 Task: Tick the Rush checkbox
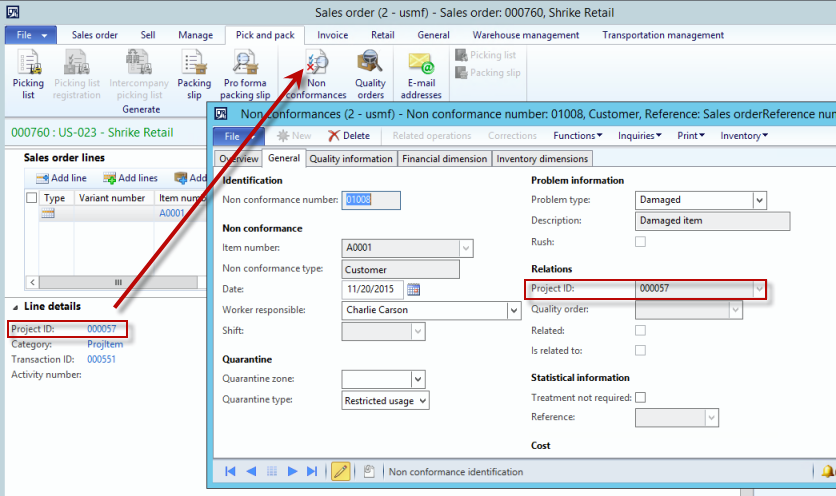click(x=640, y=242)
